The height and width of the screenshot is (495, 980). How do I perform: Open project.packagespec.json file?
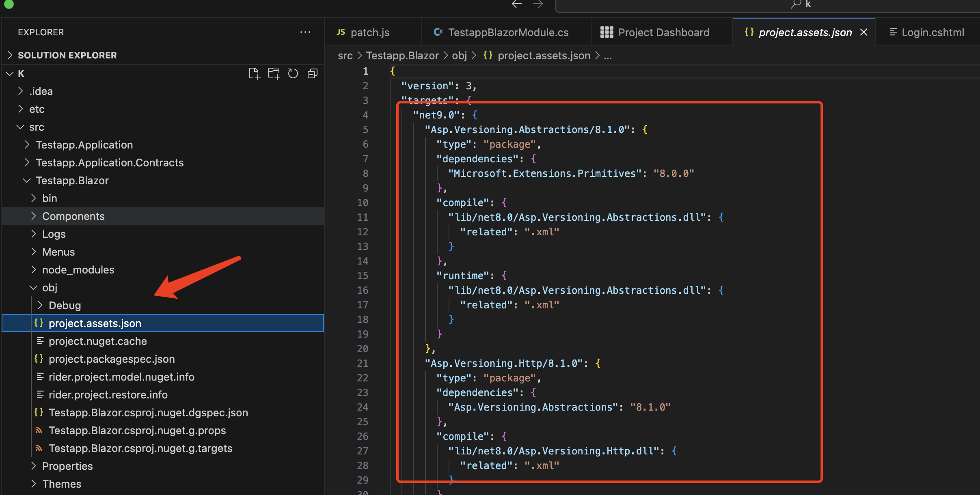point(112,359)
